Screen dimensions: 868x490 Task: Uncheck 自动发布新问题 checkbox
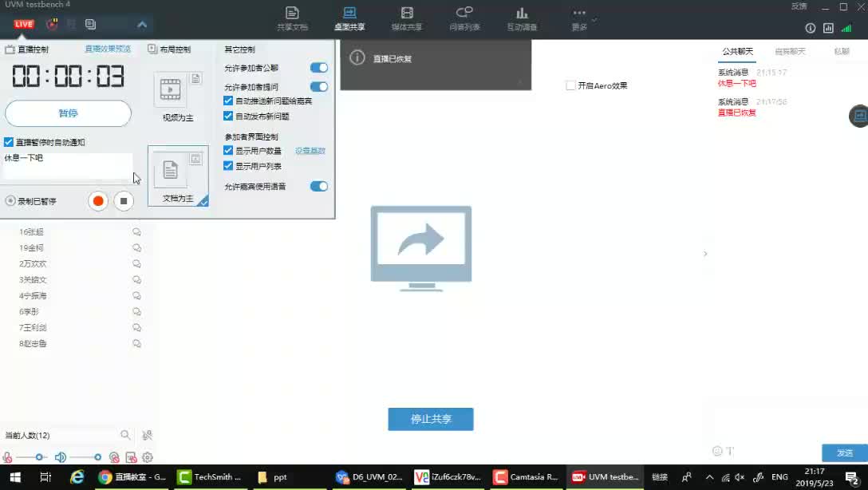(228, 117)
